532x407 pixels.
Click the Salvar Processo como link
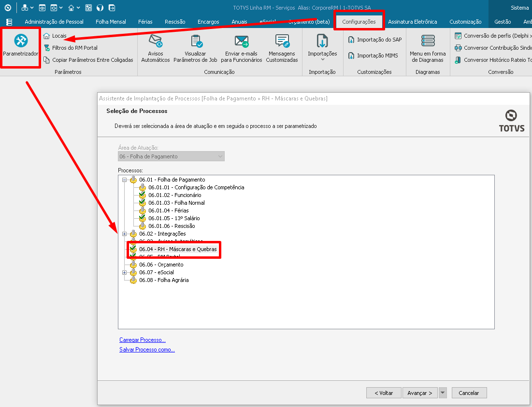click(147, 350)
